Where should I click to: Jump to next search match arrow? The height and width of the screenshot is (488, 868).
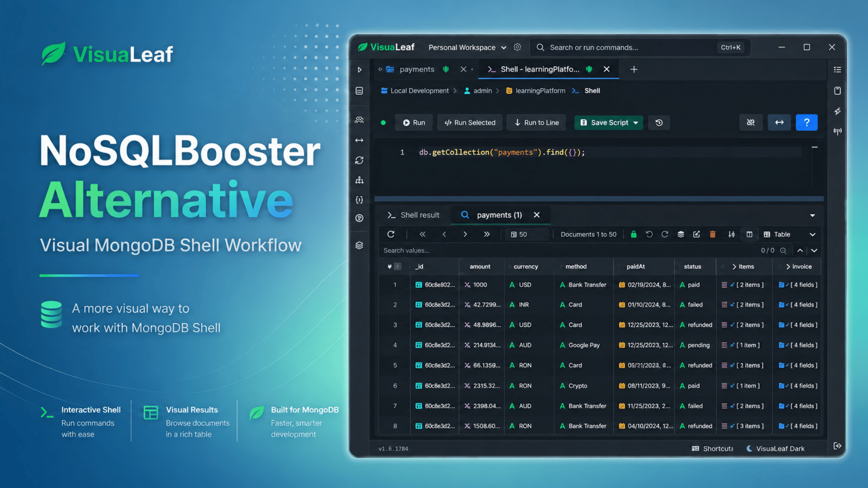[814, 250]
